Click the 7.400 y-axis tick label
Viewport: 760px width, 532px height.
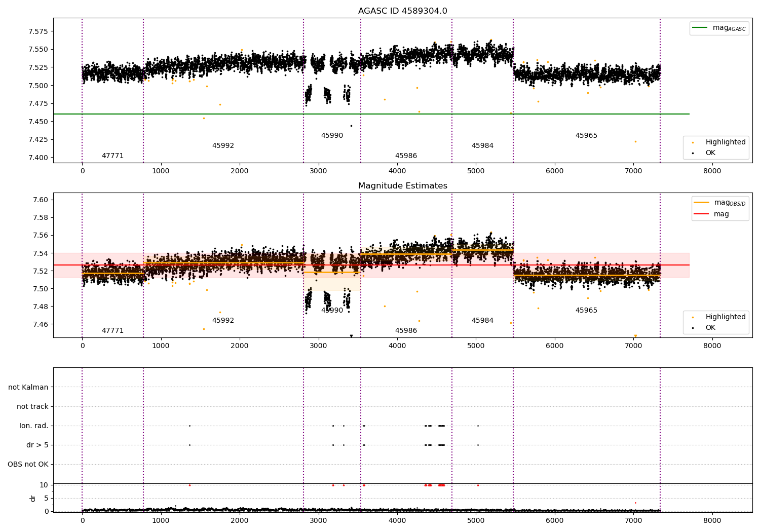coord(38,158)
